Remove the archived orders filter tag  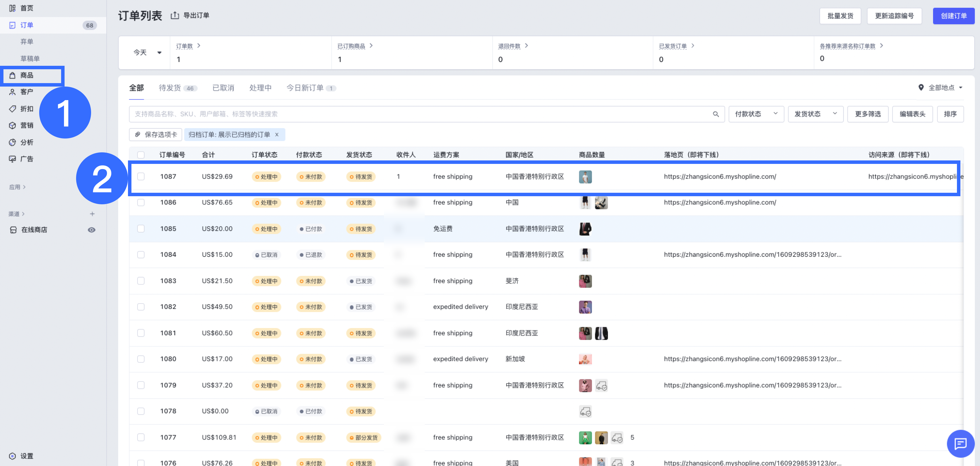tap(277, 135)
